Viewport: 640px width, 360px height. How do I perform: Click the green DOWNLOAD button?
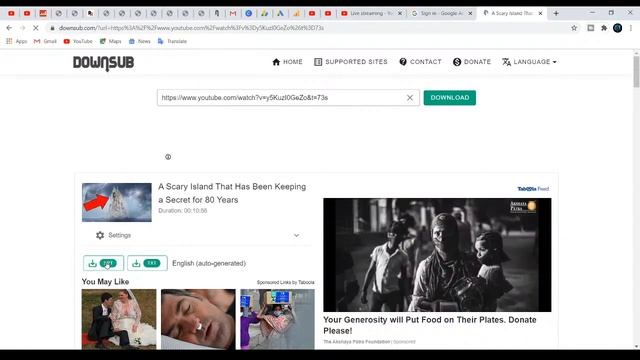[449, 98]
